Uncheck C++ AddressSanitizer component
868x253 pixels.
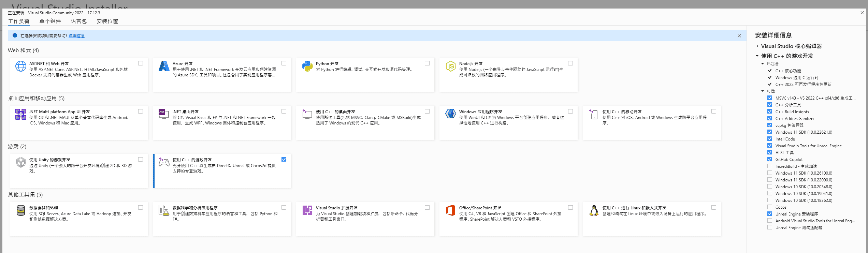pos(770,118)
